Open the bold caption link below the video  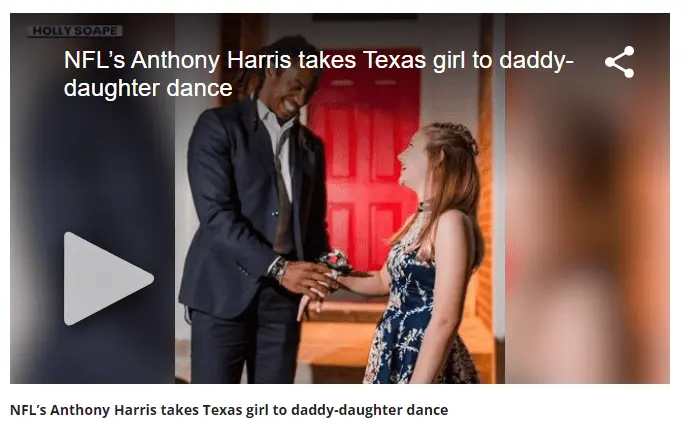(x=229, y=410)
